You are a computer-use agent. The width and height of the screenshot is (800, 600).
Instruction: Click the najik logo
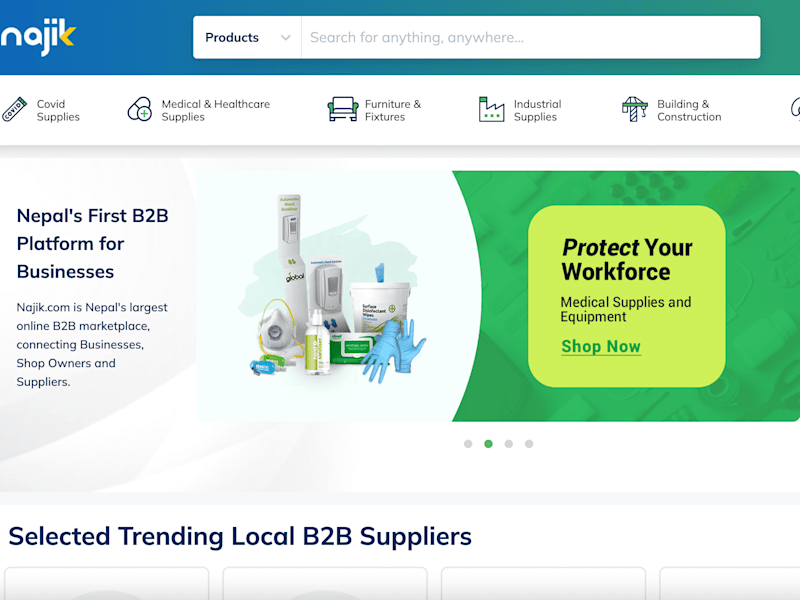click(38, 37)
